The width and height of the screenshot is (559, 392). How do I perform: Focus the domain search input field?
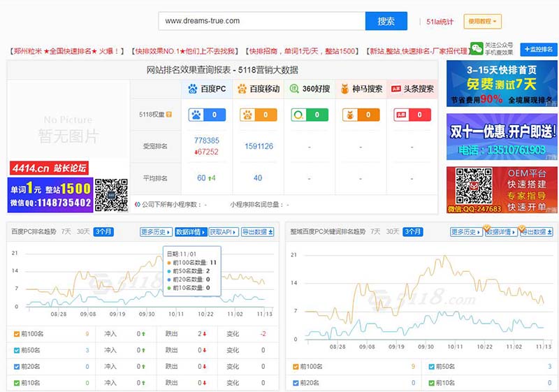pos(262,21)
